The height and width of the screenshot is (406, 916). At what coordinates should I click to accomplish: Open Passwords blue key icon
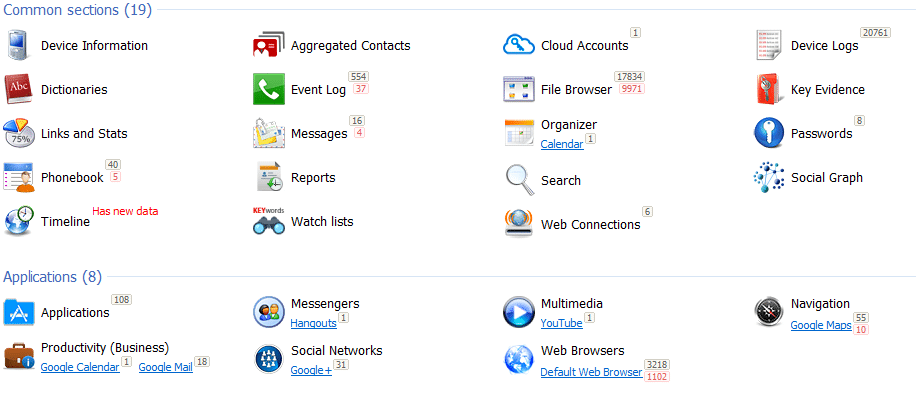coord(769,133)
